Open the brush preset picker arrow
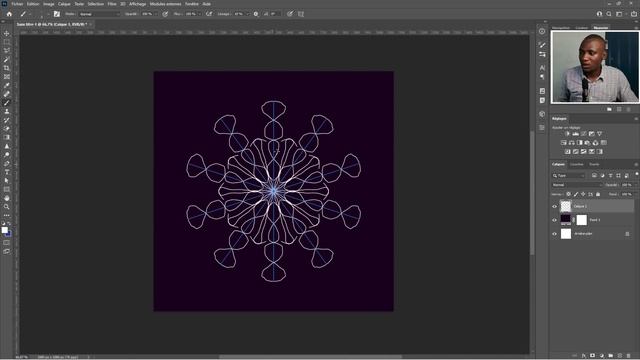Screen dimensions: 640x360 (48, 14)
